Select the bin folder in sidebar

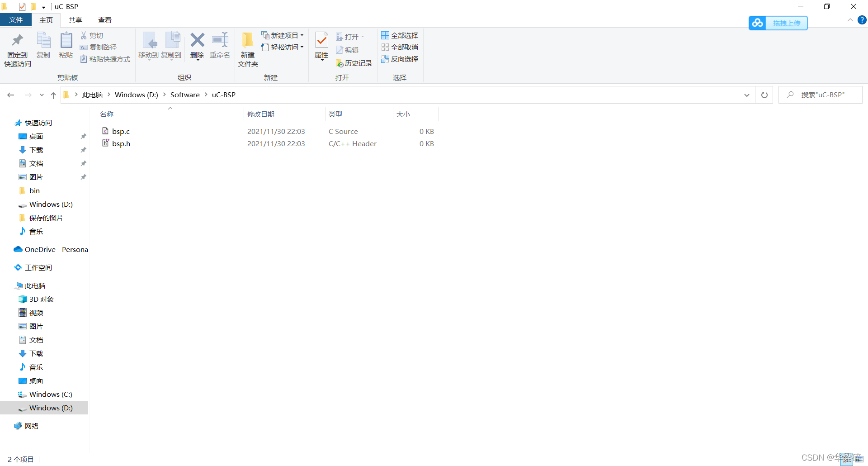(34, 190)
